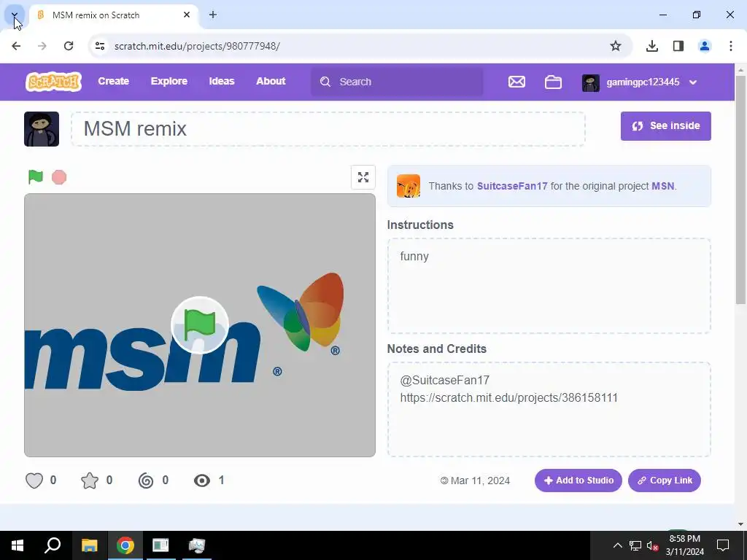The image size is (747, 560).
Task: Open the messages envelope icon
Action: click(516, 82)
